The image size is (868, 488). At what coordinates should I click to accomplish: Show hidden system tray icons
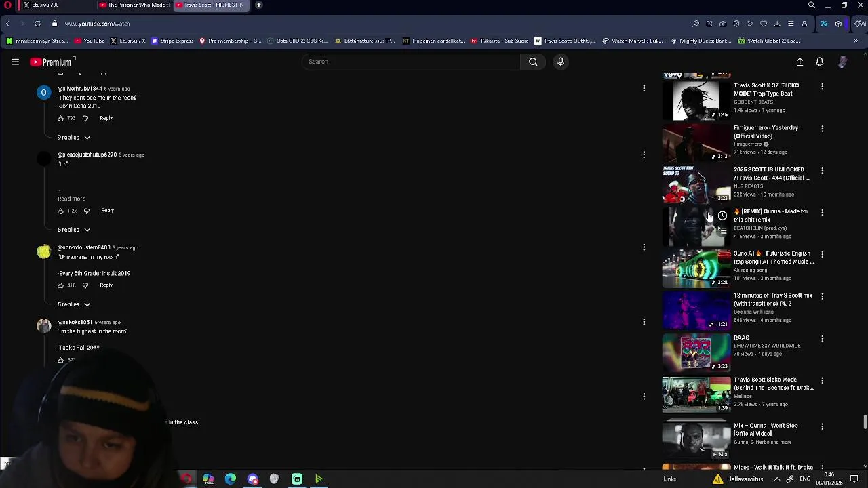777,479
